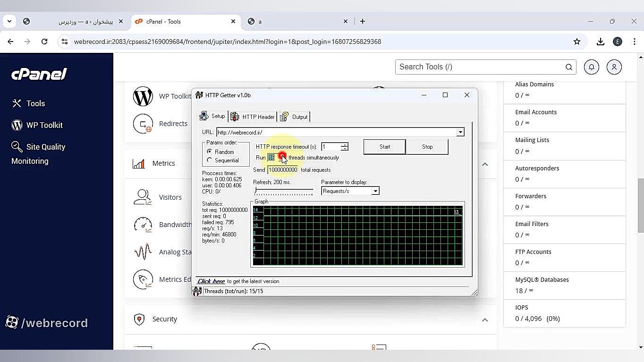The height and width of the screenshot is (362, 644).
Task: Click 'failed req: 795' statistic
Action: point(218,222)
